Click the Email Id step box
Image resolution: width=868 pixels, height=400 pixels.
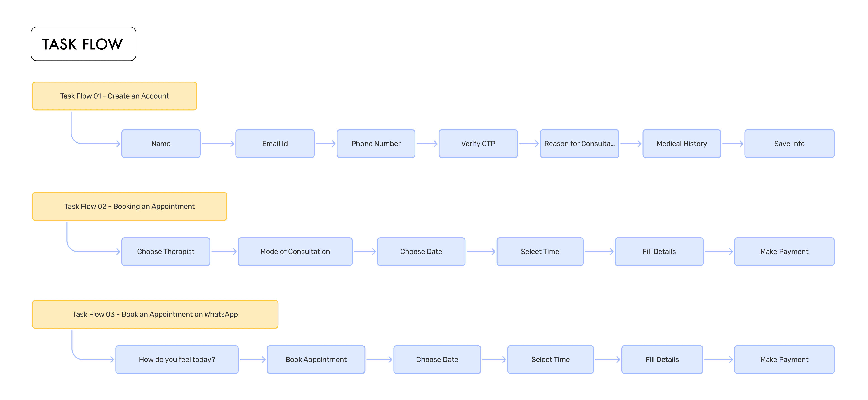[275, 144]
